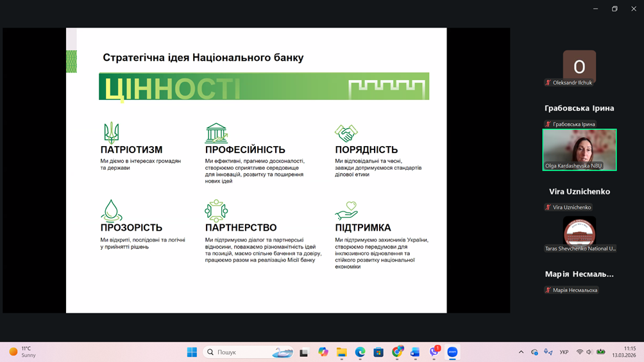The image size is (644, 362).
Task: Open the Copilot app in the taskbar
Action: [323, 352]
